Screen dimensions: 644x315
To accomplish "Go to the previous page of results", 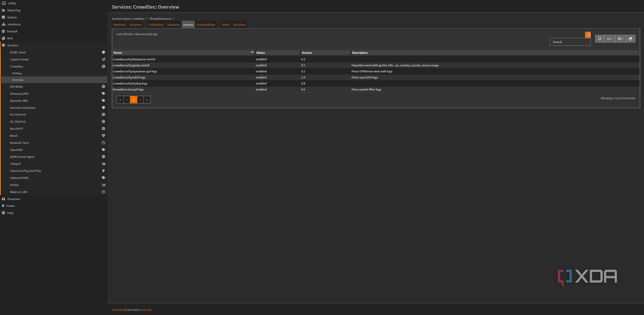I will point(127,100).
